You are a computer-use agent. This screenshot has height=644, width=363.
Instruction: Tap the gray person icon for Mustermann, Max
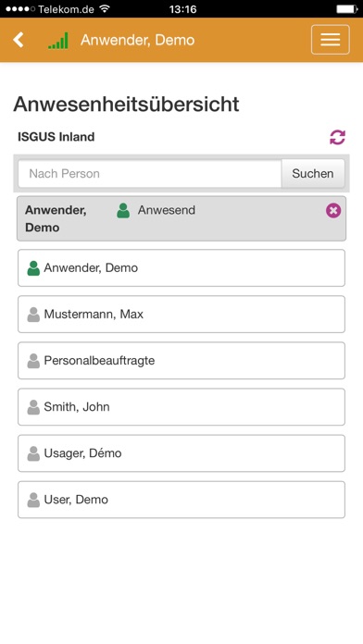[33, 315]
